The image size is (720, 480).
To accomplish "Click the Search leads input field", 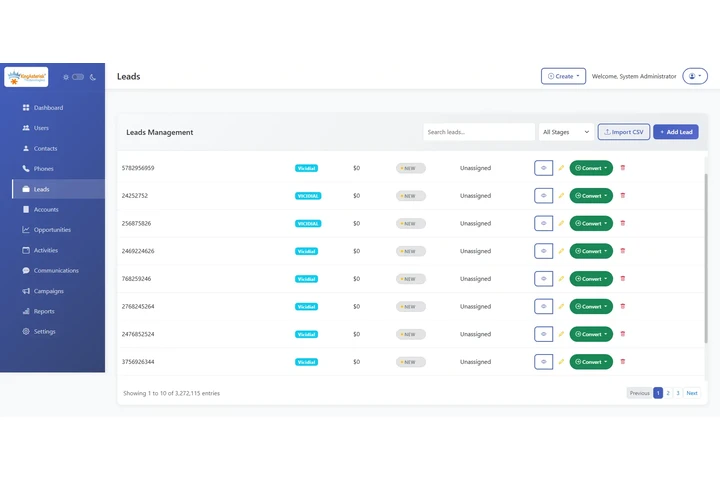I will point(478,132).
